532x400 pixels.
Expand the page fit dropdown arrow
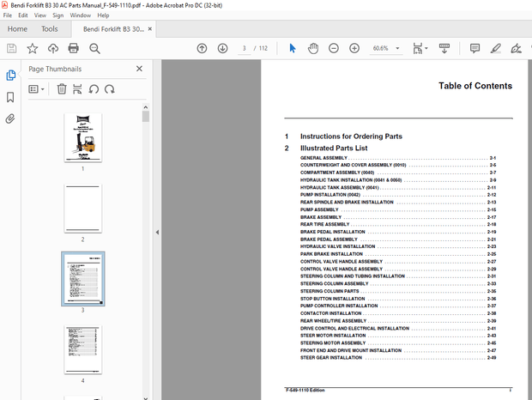426,48
